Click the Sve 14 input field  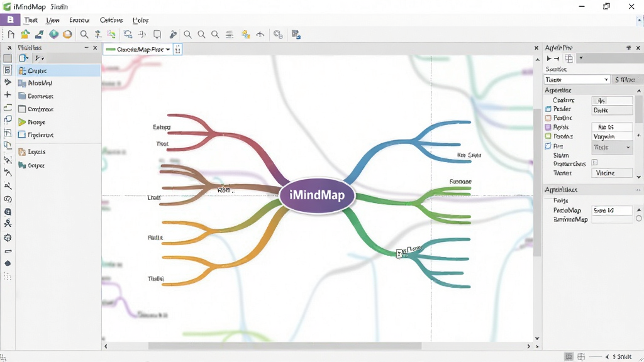click(x=612, y=211)
